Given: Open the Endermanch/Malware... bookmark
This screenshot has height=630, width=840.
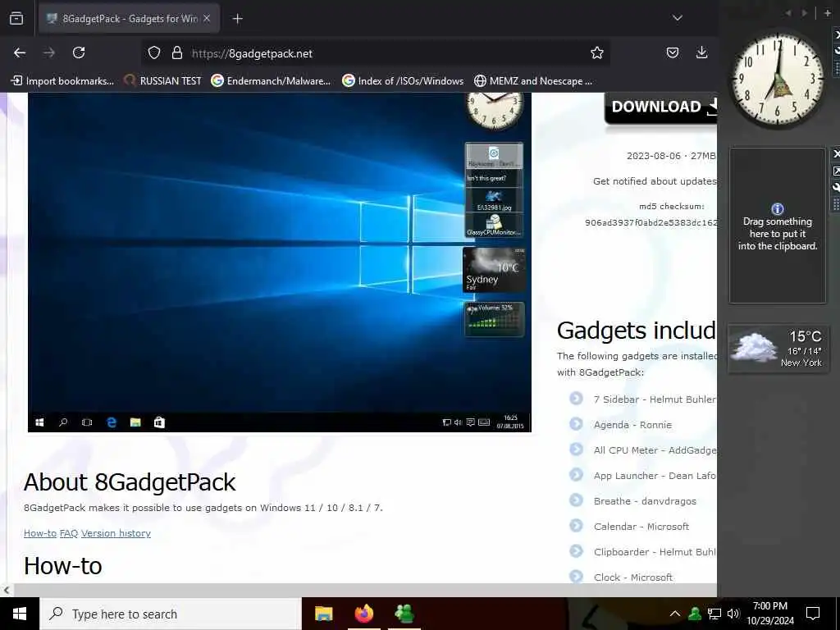Looking at the screenshot, I should (271, 81).
